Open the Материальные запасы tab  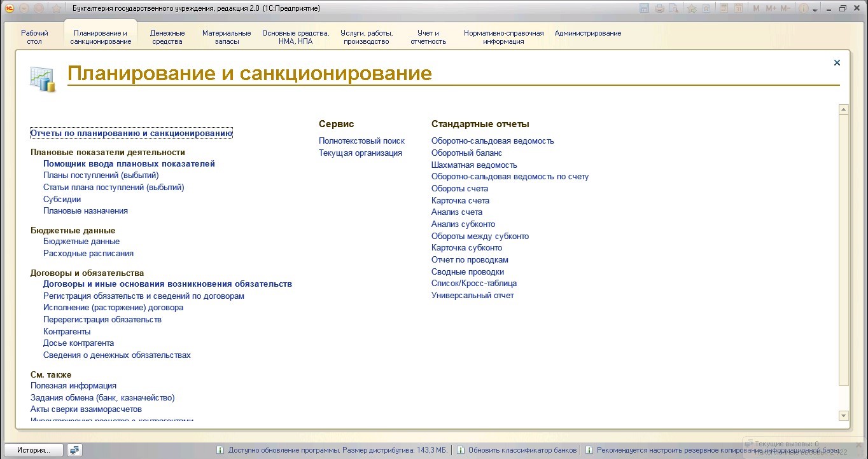[x=227, y=37]
